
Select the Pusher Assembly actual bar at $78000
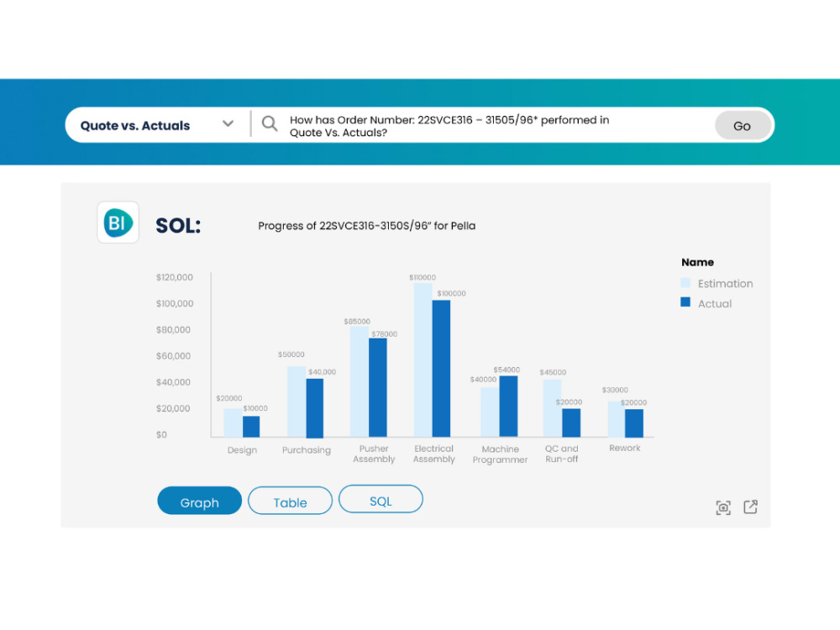coord(378,388)
